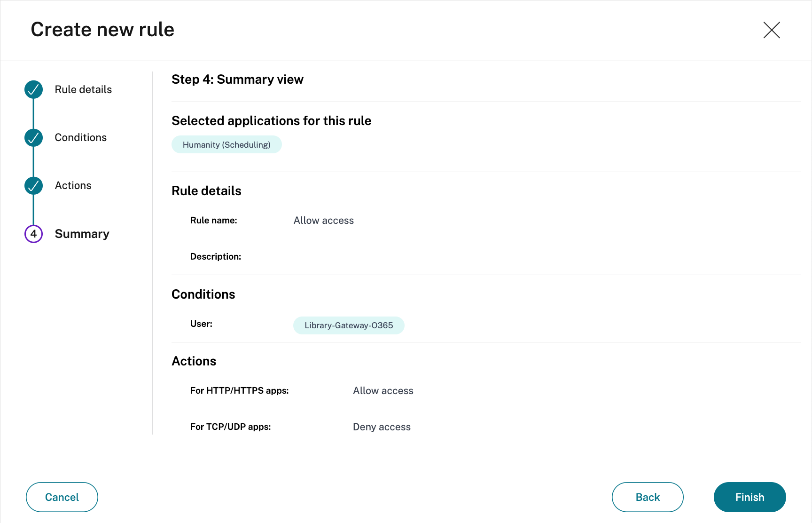Open the Actions step label
Image resolution: width=812 pixels, height=523 pixels.
click(73, 185)
